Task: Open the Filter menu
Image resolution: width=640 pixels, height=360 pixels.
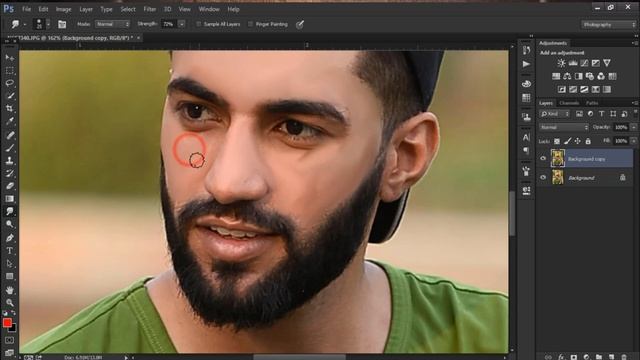Action: pos(150,9)
